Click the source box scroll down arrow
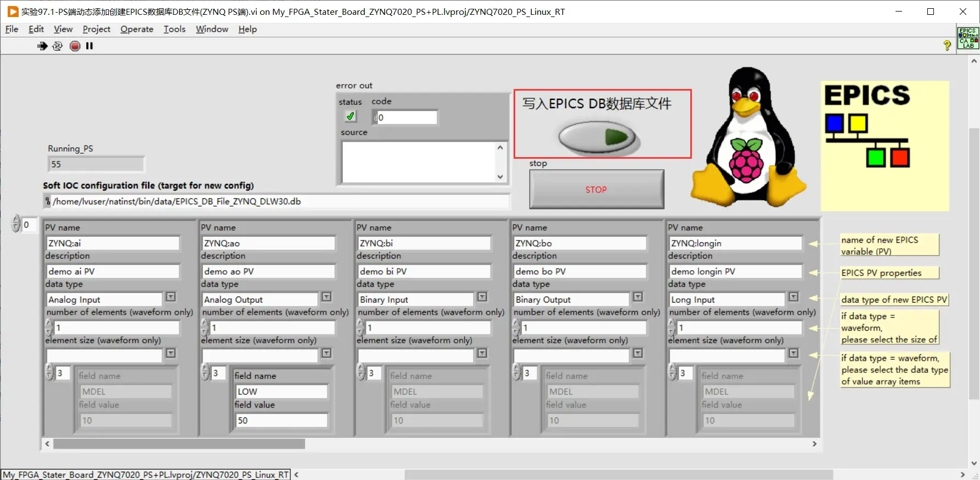Screen dimensions: 980x480 pyautogui.click(x=500, y=177)
